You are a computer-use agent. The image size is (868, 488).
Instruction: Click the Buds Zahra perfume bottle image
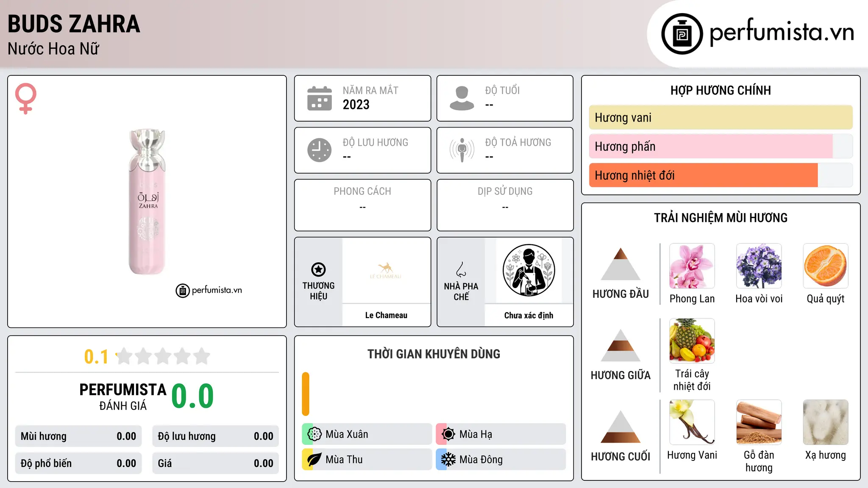coord(147,201)
